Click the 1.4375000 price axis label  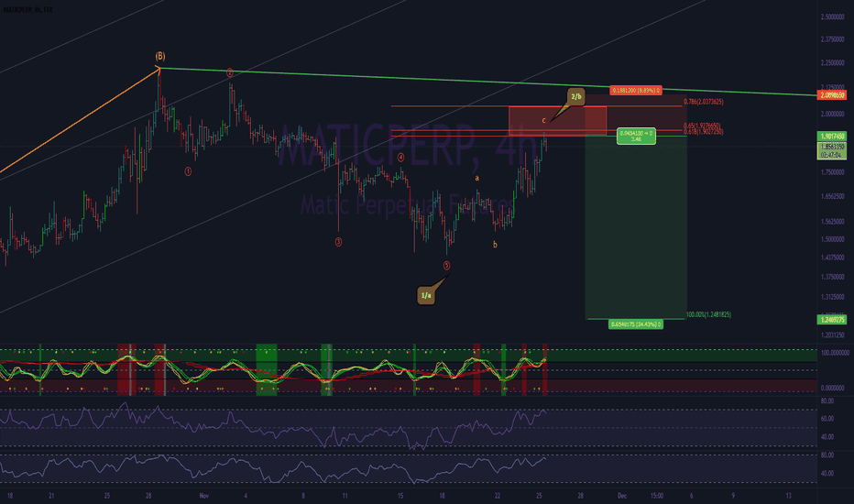pos(832,257)
